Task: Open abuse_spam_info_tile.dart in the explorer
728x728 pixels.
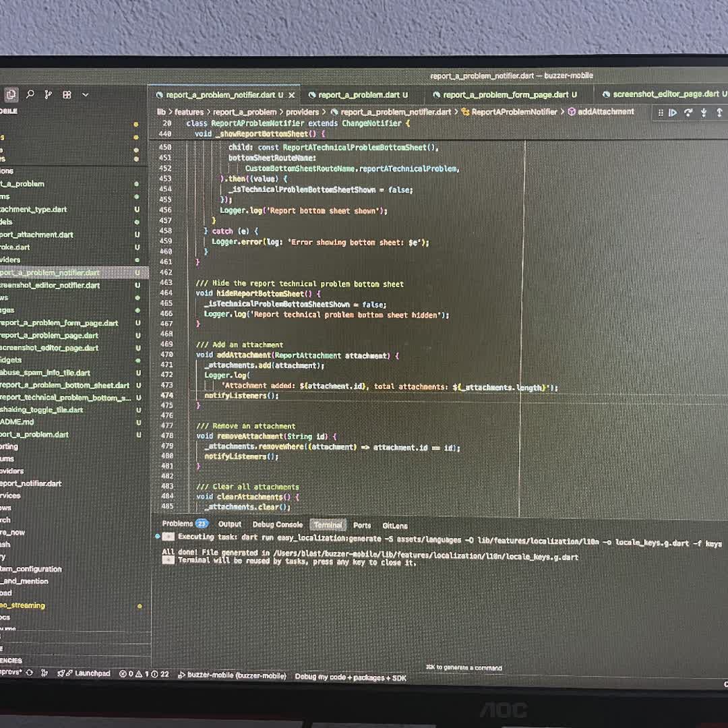Action: click(74, 372)
